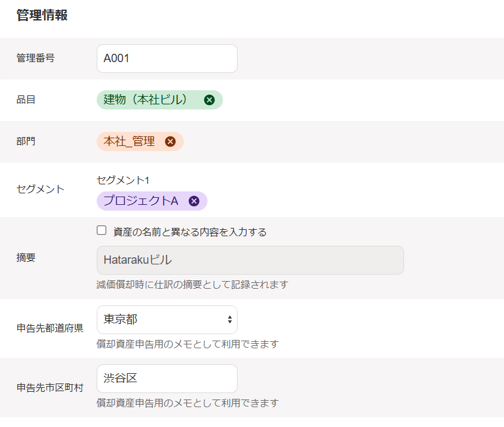This screenshot has width=504, height=427.
Task: Click the grayed-out 摘要 field Hatarakuビル
Action: [x=250, y=261]
